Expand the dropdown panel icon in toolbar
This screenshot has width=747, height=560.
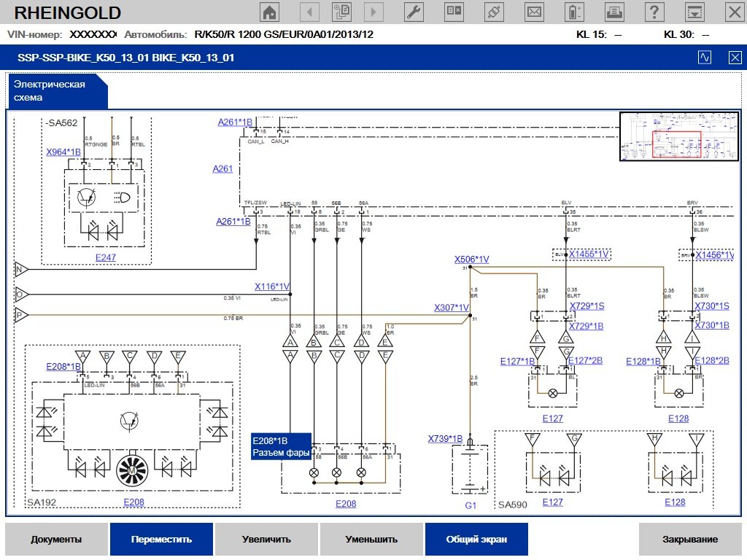(x=695, y=12)
